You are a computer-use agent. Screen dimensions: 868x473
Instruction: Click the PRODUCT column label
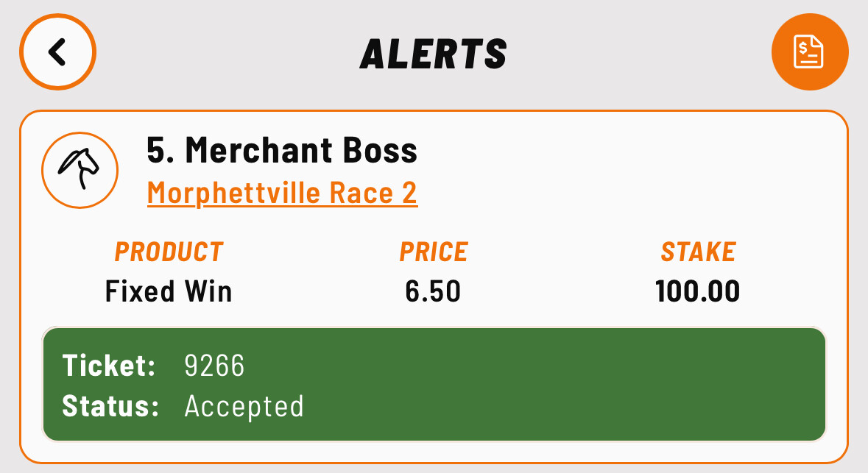(x=169, y=252)
